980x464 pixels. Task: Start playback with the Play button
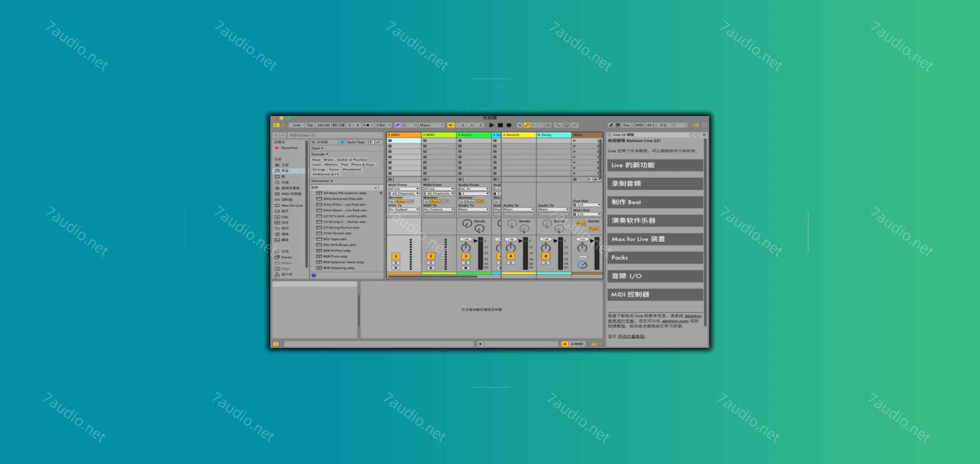click(492, 125)
